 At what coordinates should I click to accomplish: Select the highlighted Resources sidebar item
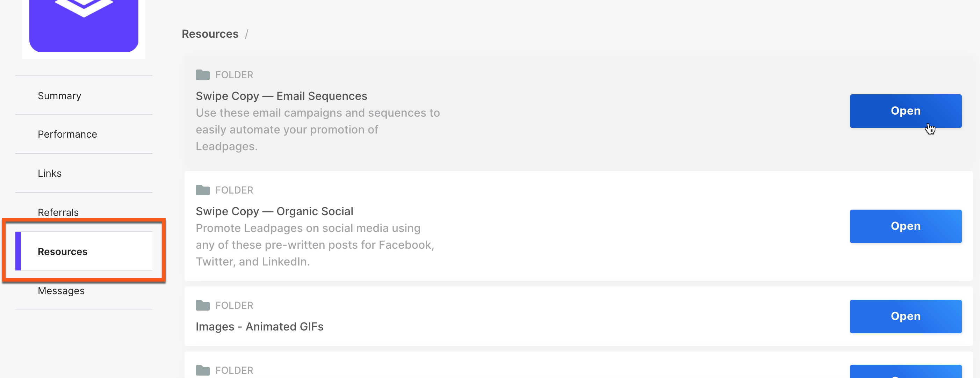[63, 252]
